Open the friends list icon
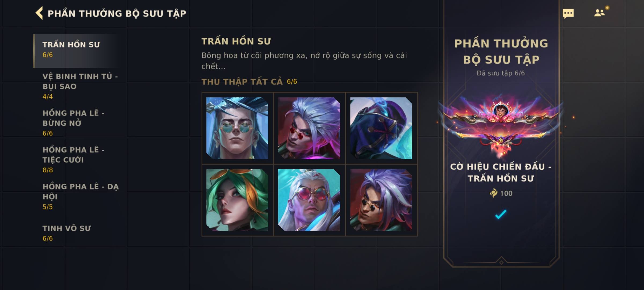 click(x=599, y=13)
